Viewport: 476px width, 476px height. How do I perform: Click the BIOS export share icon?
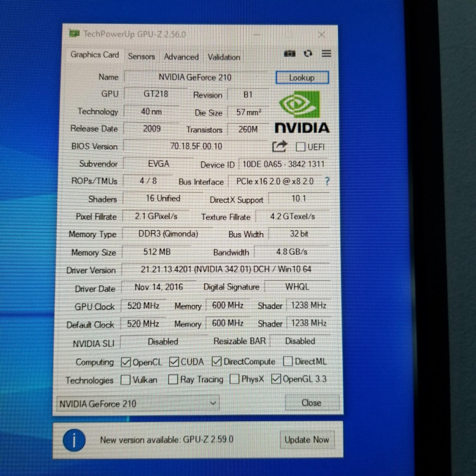279,146
